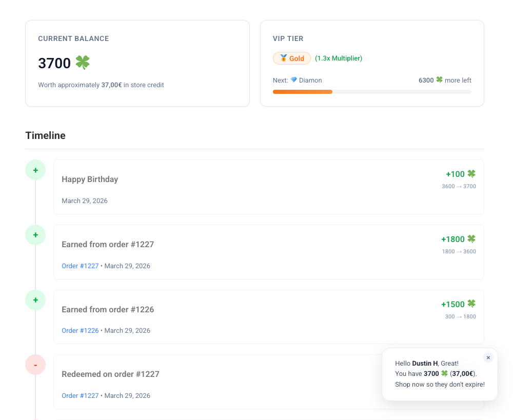Click the Happy Birthday timeline entry title
The image size is (513, 420).
90,179
